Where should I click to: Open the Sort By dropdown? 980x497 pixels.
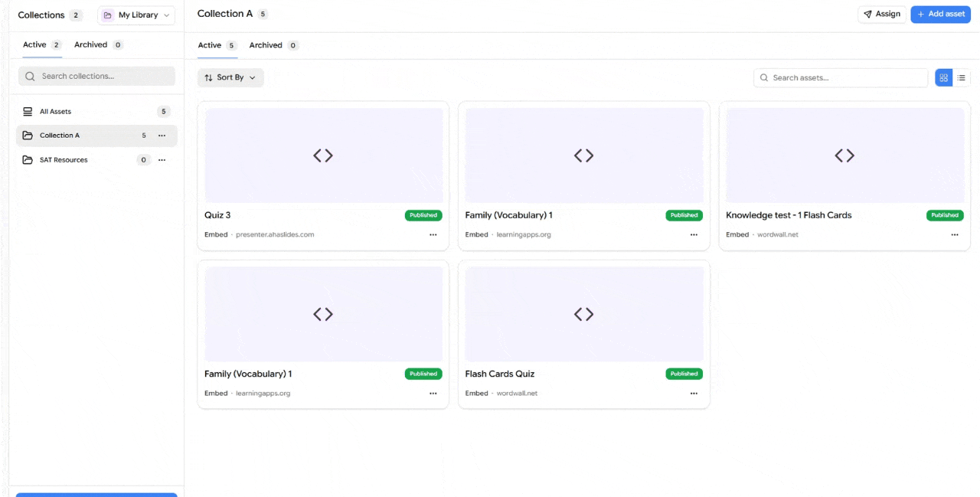click(230, 77)
